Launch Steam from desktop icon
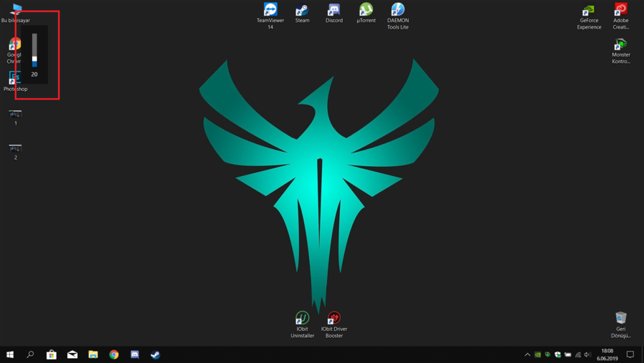This screenshot has width=644, height=363. 302,11
